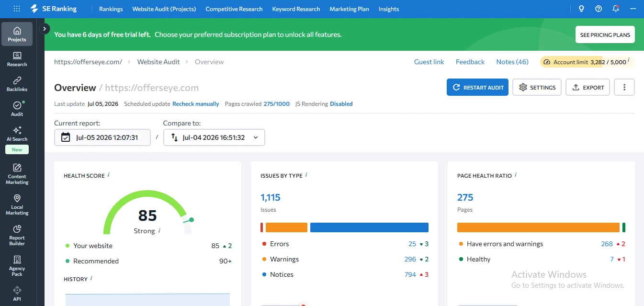644x306 pixels.
Task: Expand the sidebar with arrow toggle
Action: (x=45, y=29)
